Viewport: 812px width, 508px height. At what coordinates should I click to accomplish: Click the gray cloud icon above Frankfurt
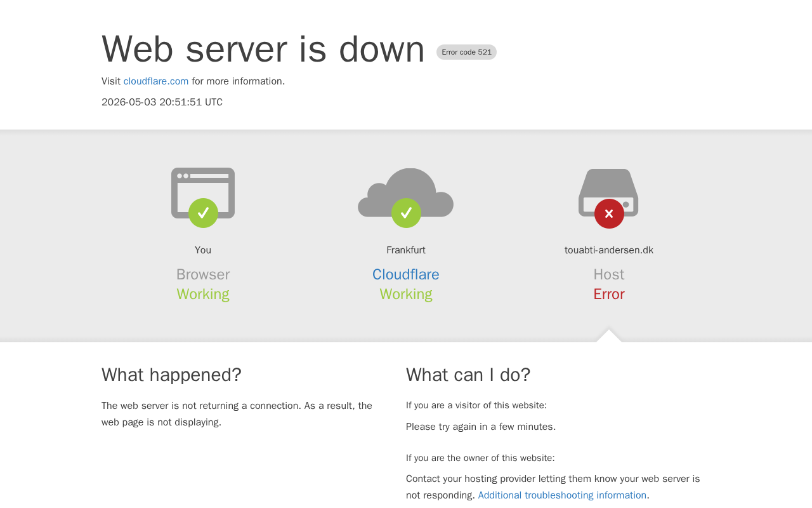point(406,193)
